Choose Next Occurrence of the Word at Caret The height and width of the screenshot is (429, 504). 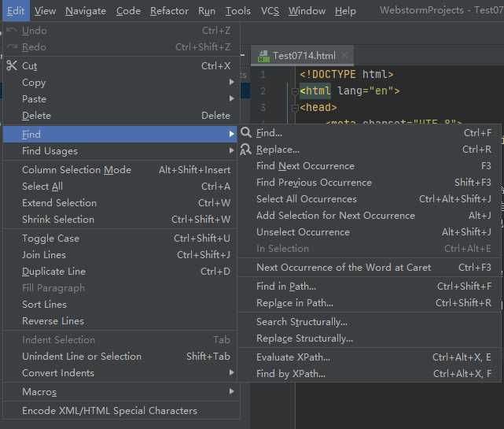point(370,267)
